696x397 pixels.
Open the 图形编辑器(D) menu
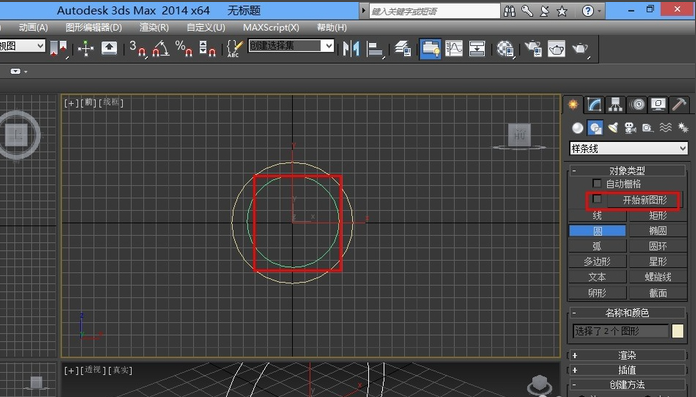pos(94,28)
